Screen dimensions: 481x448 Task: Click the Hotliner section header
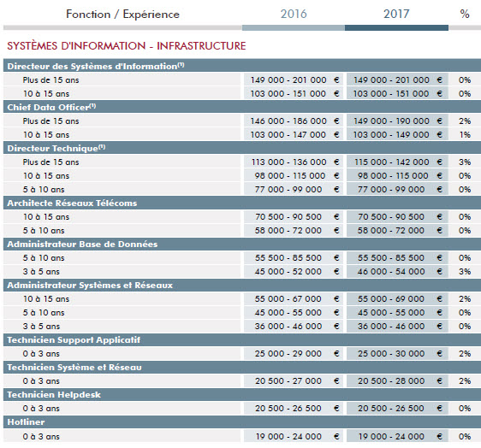point(242,422)
